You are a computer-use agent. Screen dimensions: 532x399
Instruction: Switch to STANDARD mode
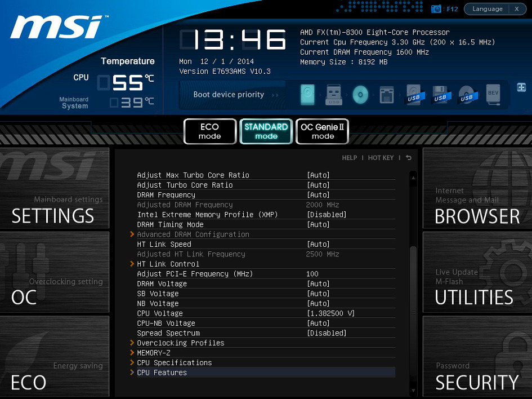coord(266,131)
